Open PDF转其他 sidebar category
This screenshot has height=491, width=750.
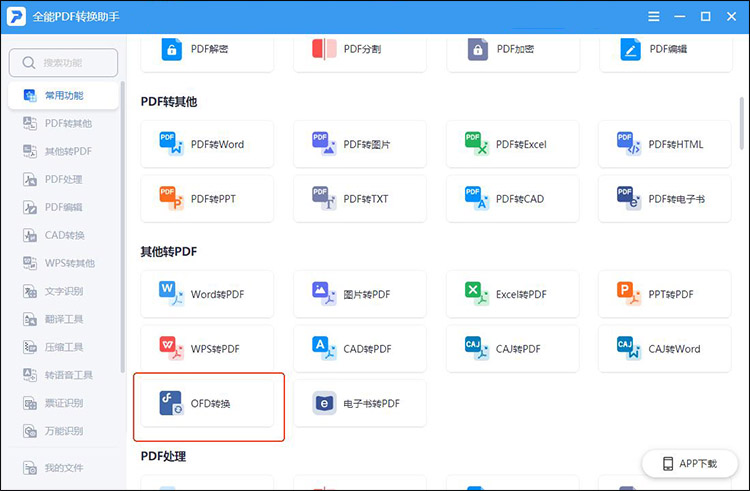(63, 123)
